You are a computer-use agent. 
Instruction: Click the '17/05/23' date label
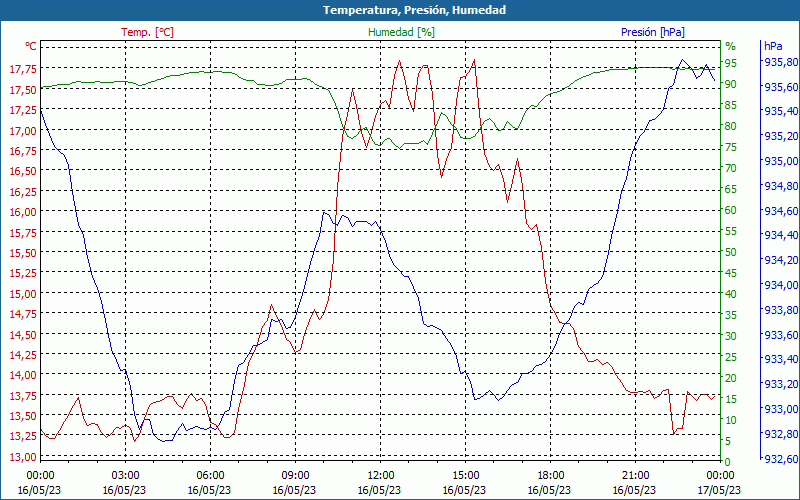(x=719, y=490)
